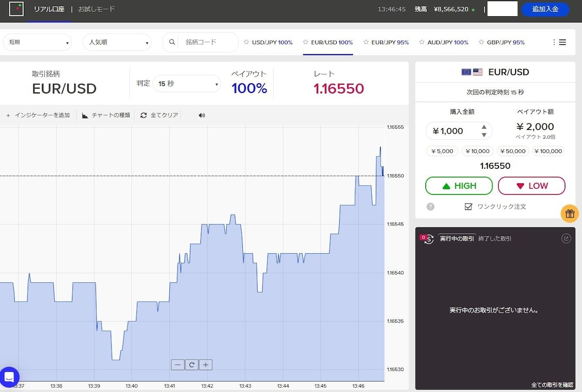Set amount to ¥5,000
This screenshot has width=582, height=392.
pos(442,151)
